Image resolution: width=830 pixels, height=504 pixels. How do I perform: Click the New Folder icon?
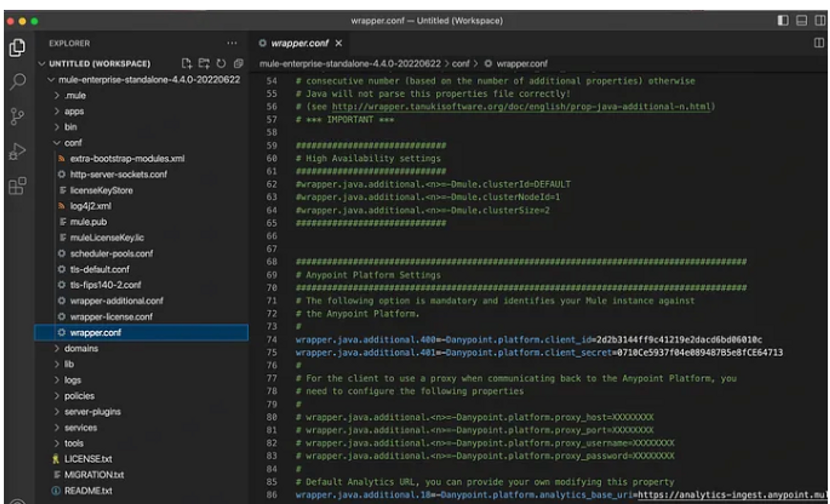[x=203, y=63]
